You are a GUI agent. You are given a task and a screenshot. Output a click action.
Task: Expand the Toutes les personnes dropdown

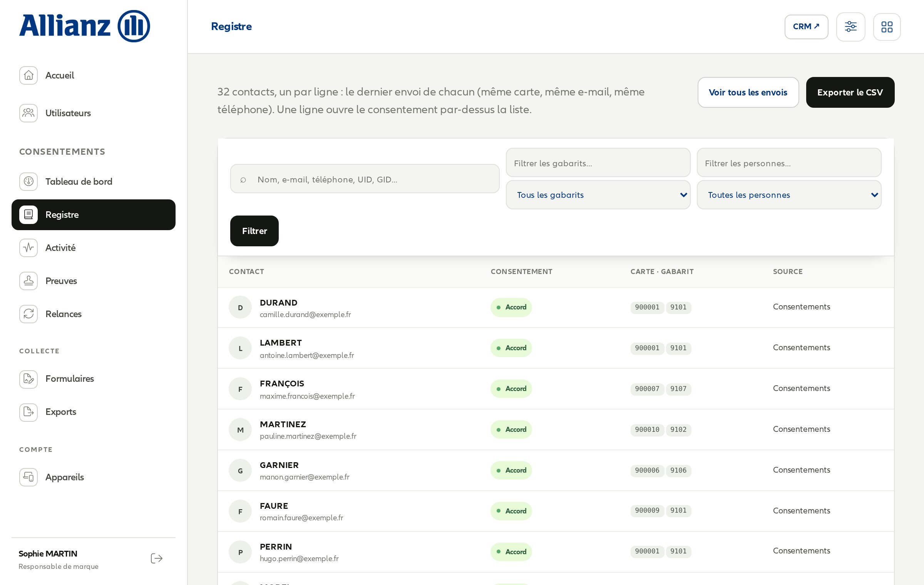[789, 195]
